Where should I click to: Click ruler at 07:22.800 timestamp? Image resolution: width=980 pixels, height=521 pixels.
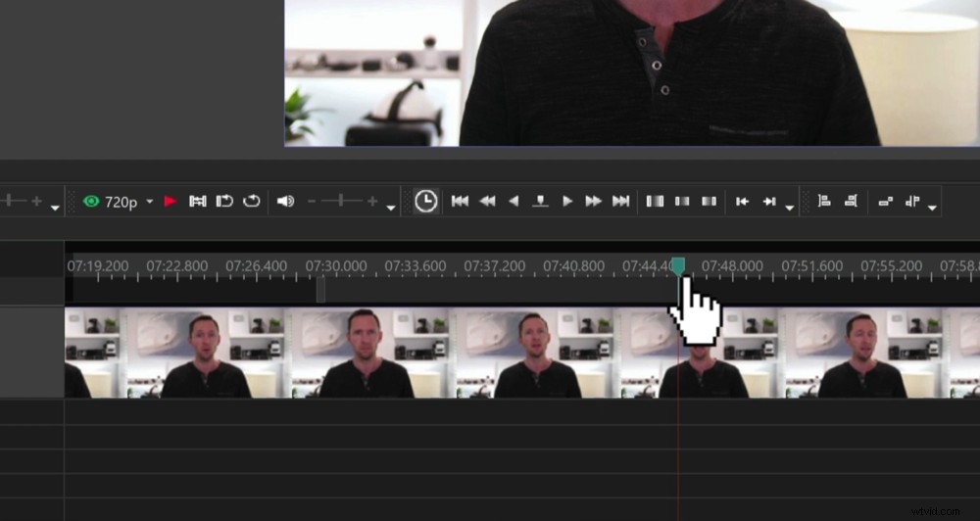176,266
